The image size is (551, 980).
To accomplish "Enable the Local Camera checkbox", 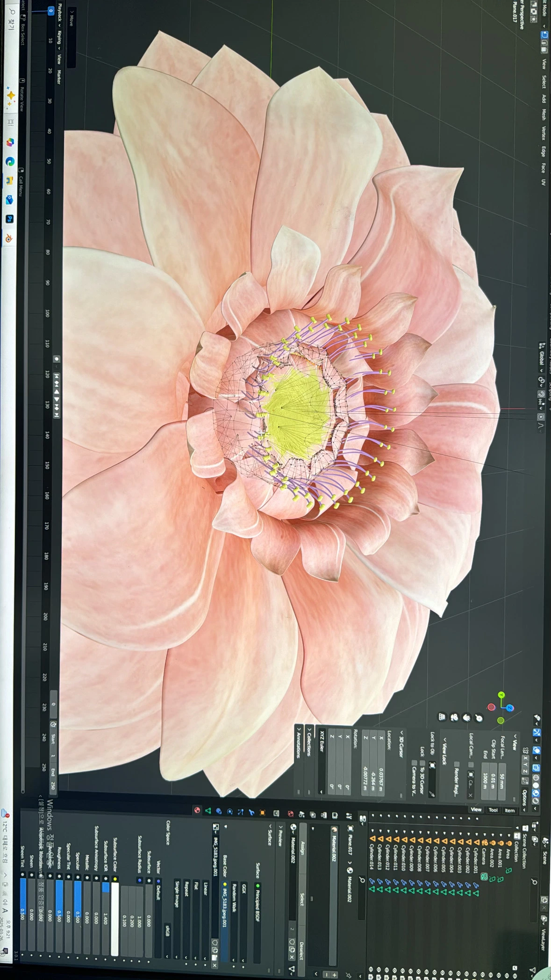I will pos(471,764).
